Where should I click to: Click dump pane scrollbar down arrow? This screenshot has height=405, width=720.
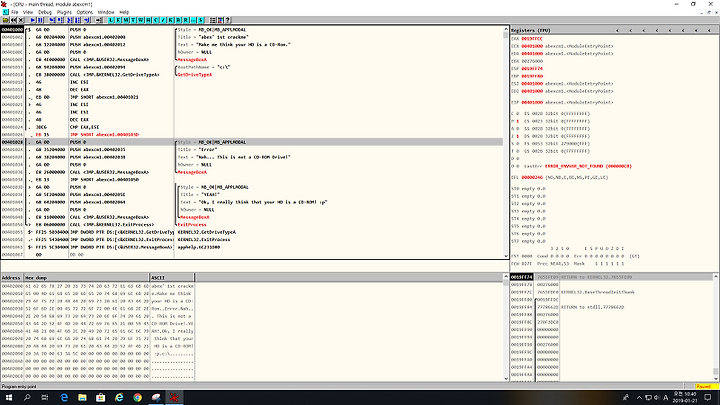pyautogui.click(x=506, y=378)
